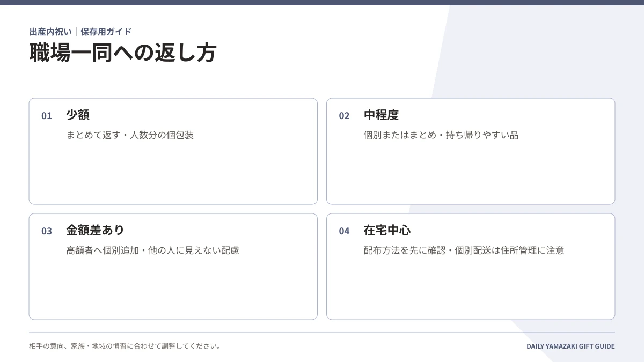The image size is (644, 362).
Task: Select the card number 03
Action: pyautogui.click(x=47, y=231)
